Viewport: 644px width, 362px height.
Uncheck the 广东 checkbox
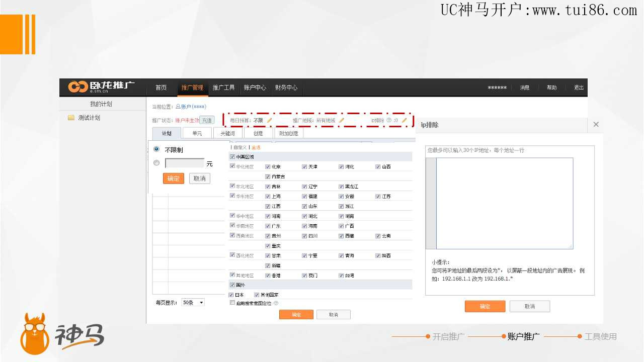pos(268,226)
